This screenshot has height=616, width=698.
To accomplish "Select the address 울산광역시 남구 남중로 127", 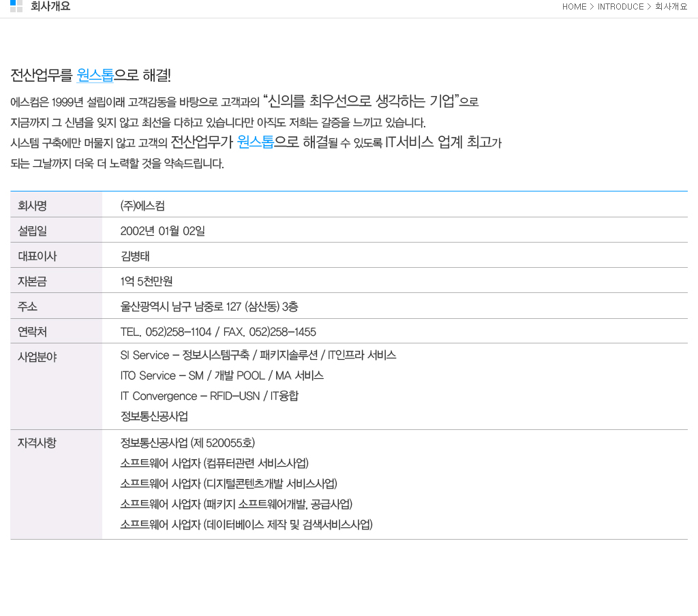I will [x=181, y=306].
